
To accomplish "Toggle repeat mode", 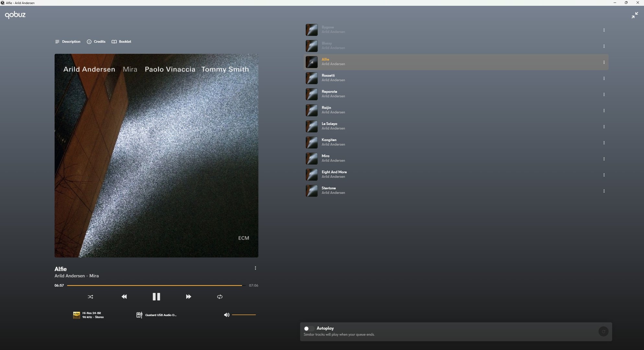I will tap(220, 297).
